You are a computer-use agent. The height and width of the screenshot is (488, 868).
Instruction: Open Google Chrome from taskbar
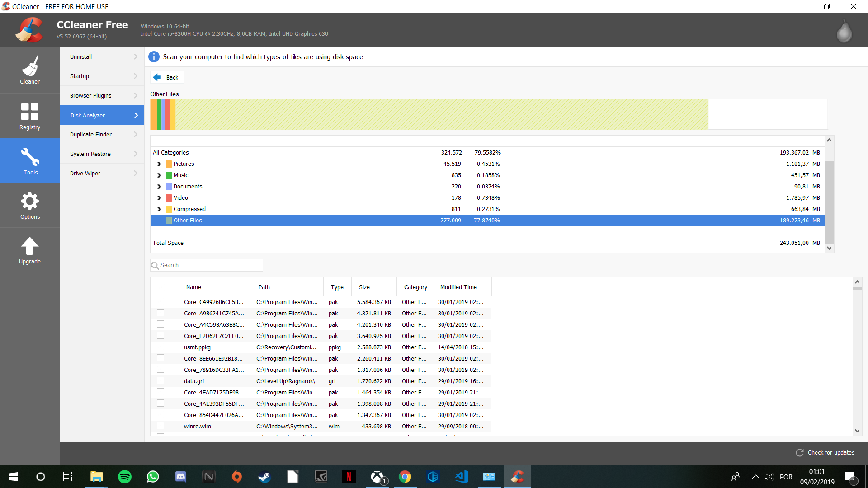point(405,477)
